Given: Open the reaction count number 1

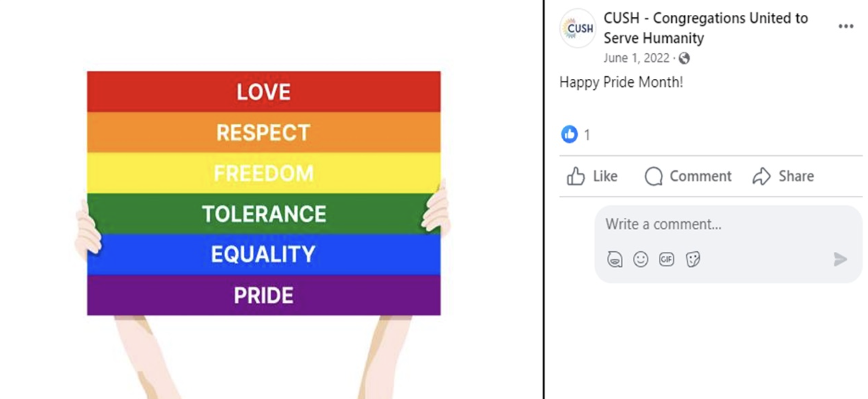Looking at the screenshot, I should pyautogui.click(x=587, y=135).
